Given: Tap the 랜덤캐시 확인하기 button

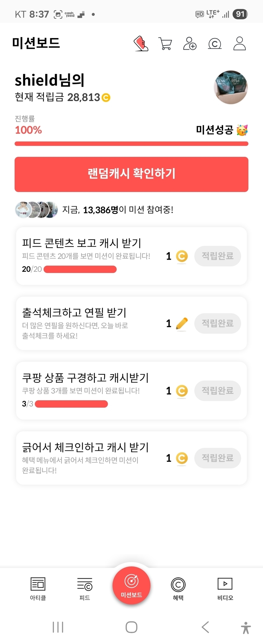Looking at the screenshot, I should pyautogui.click(x=131, y=174).
